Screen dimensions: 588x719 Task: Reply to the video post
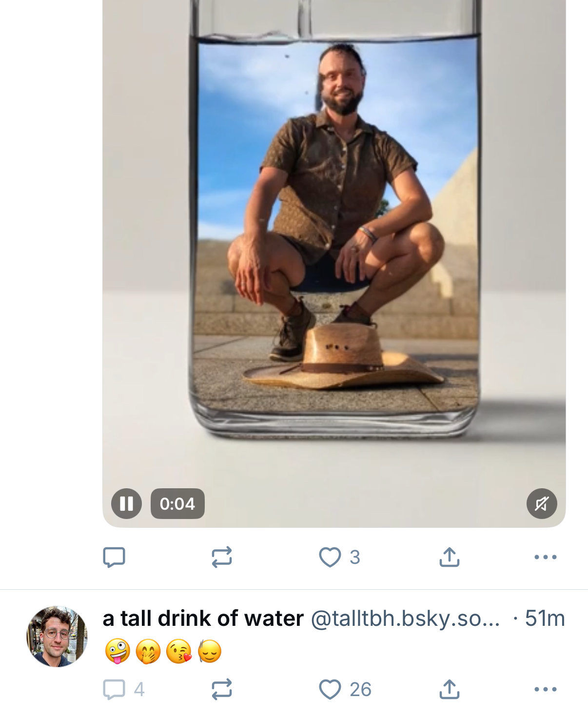114,557
